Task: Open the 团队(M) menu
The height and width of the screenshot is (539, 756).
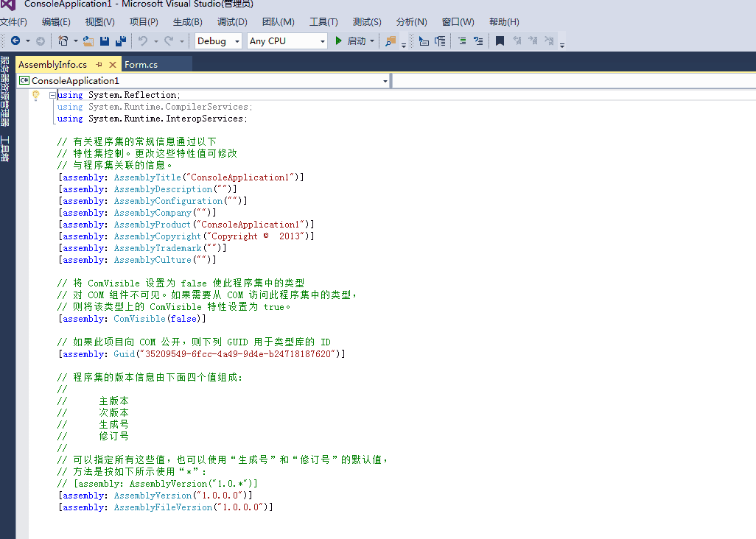Action: (x=279, y=21)
